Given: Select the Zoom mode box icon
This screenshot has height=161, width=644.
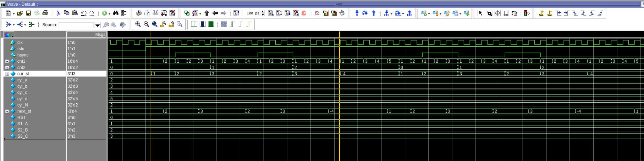Looking at the screenshot, I should tap(489, 13).
